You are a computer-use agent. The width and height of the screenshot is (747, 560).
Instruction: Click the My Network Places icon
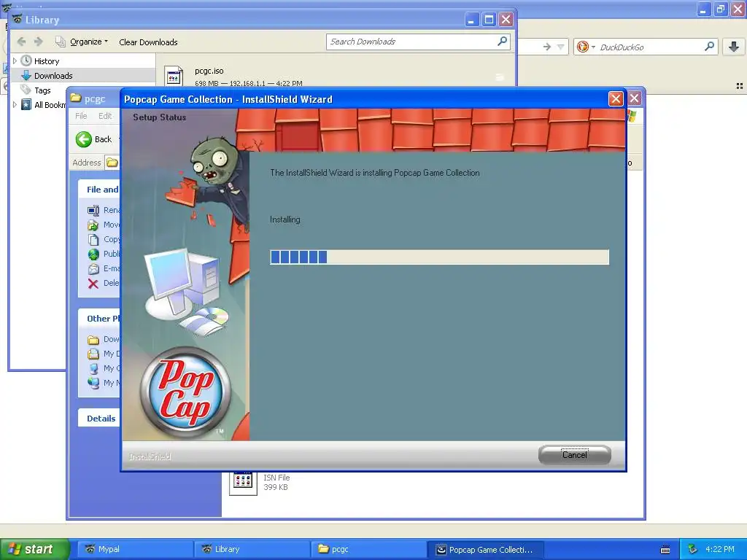tap(93, 383)
